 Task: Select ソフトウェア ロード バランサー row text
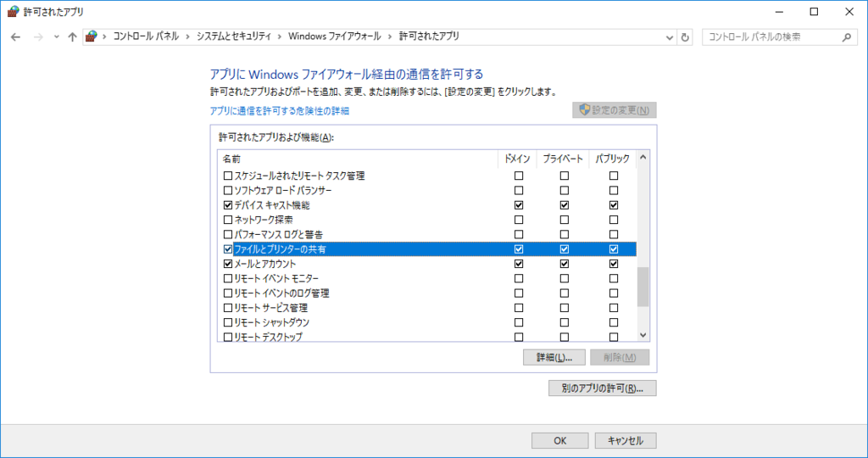pyautogui.click(x=283, y=191)
